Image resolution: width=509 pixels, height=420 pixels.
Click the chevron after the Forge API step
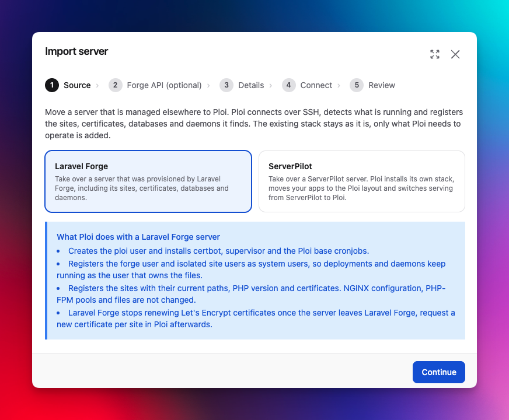(208, 86)
